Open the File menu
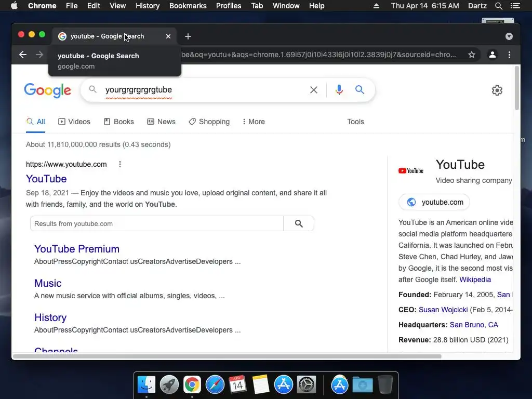Screen dimensions: 532x399 [x=72, y=6]
